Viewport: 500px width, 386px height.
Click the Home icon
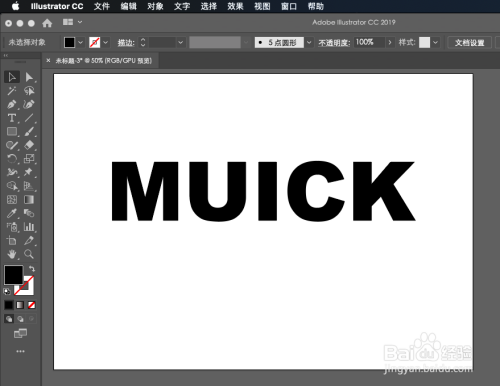[x=47, y=23]
